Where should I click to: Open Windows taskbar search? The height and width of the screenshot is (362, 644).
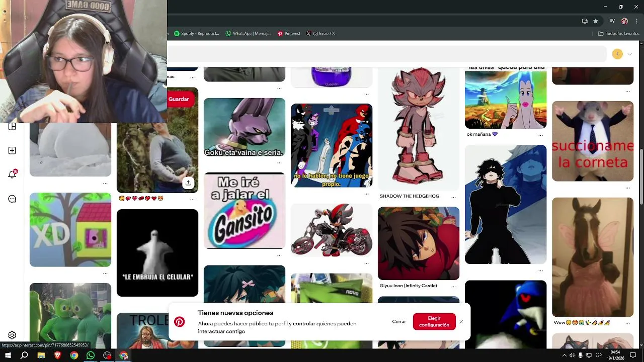24,355
